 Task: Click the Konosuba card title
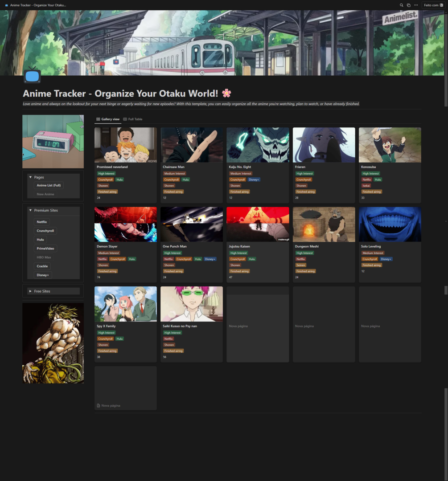point(369,167)
